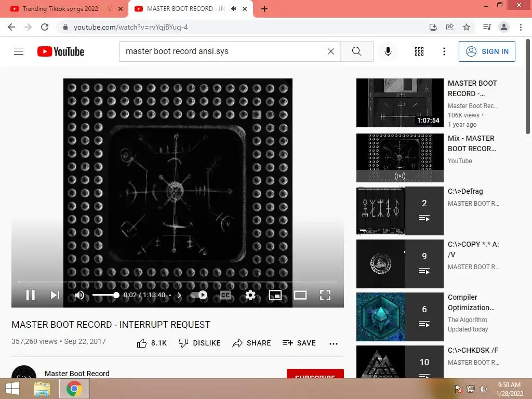Click the magnifier search button
Image resolution: width=532 pixels, height=399 pixels.
click(x=357, y=51)
